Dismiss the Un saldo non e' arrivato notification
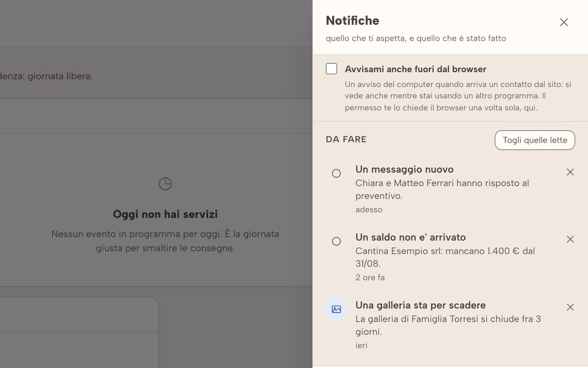The width and height of the screenshot is (588, 368). coord(570,239)
